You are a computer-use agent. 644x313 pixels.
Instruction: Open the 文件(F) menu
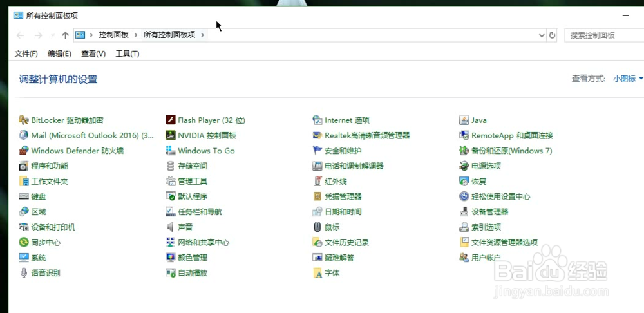point(26,54)
